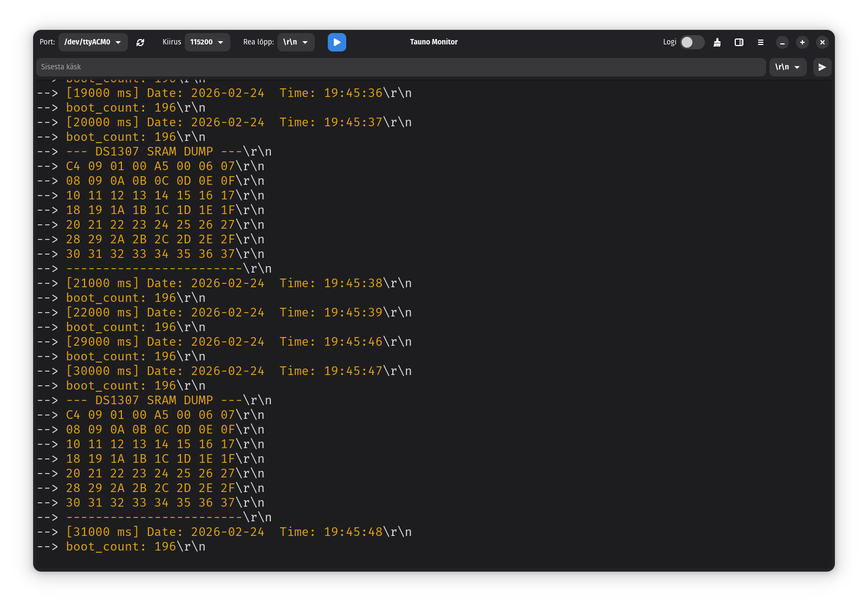The image size is (868, 608).
Task: Refresh the serial port list
Action: coord(140,42)
